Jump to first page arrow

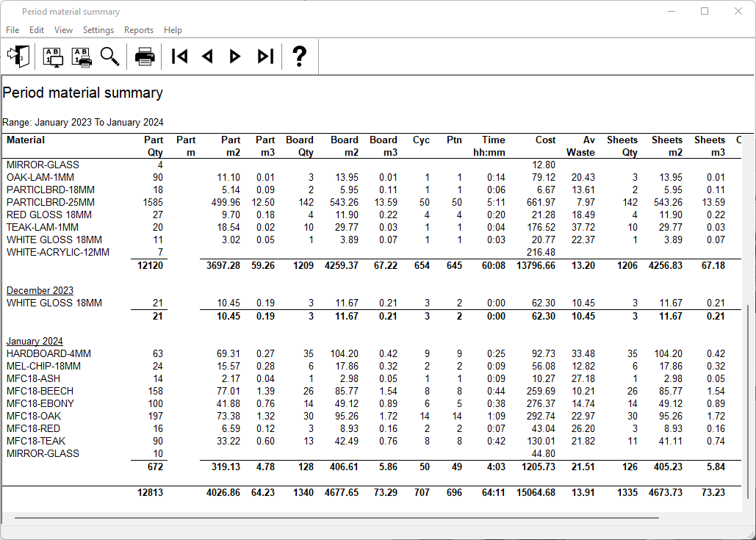tap(180, 57)
